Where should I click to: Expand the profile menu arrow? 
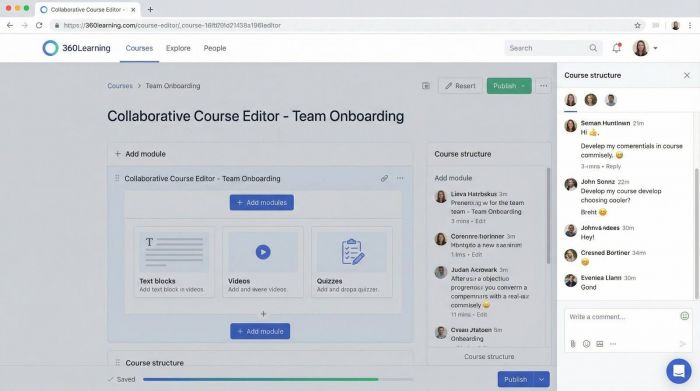pyautogui.click(x=655, y=48)
